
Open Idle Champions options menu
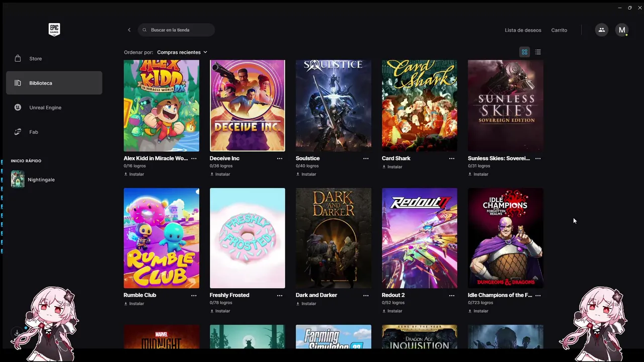pyautogui.click(x=538, y=296)
